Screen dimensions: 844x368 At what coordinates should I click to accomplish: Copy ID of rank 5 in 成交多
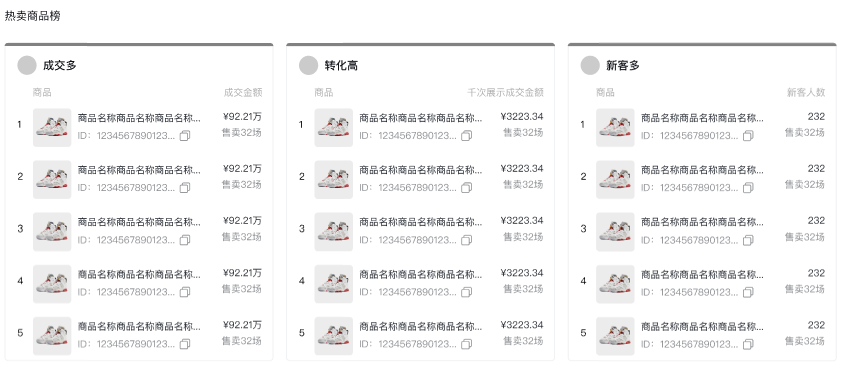pyautogui.click(x=185, y=344)
